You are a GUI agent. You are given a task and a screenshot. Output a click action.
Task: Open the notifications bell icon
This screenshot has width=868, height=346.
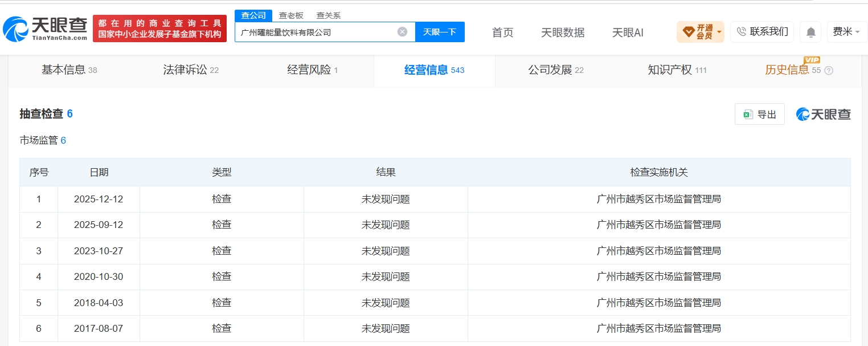tap(810, 32)
